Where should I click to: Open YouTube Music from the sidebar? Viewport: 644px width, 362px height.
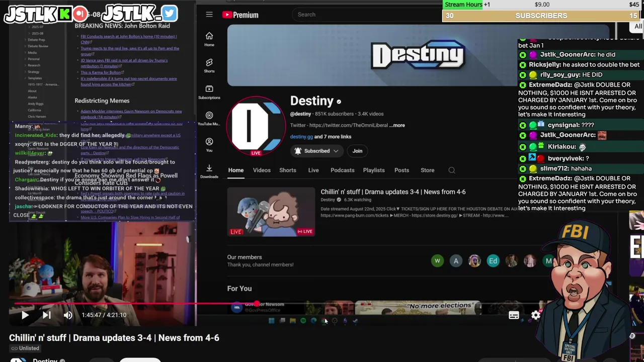[209, 119]
